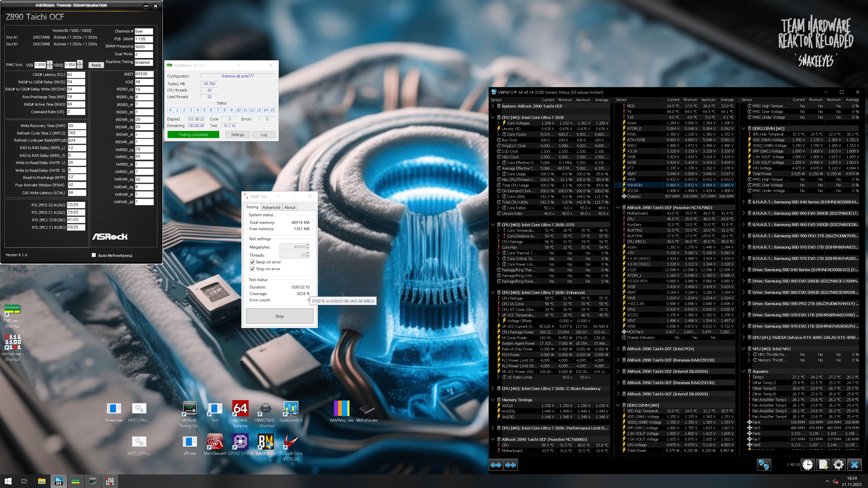The height and width of the screenshot is (488, 868).
Task: Open HWiNFO settings gear icon
Action: [x=838, y=465]
